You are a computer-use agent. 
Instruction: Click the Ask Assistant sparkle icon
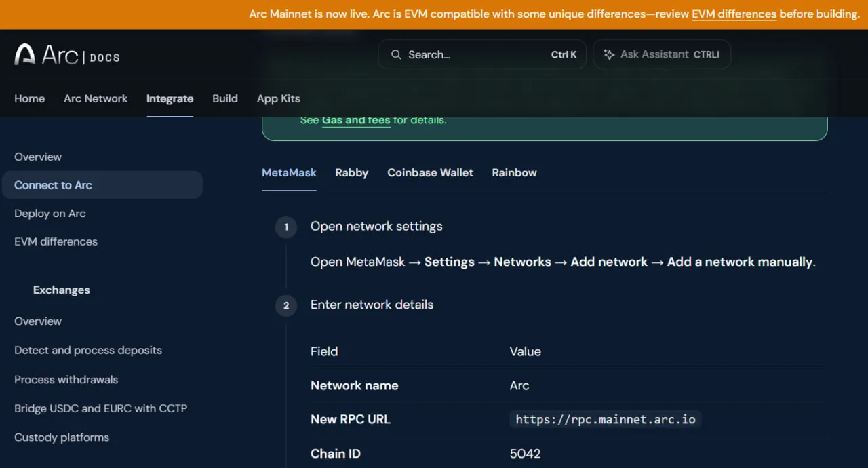(609, 54)
